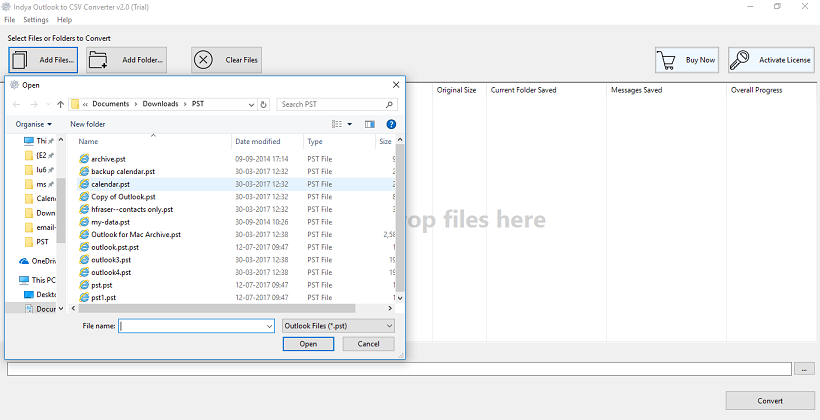Select Copy of Outlook.pst

(123, 197)
